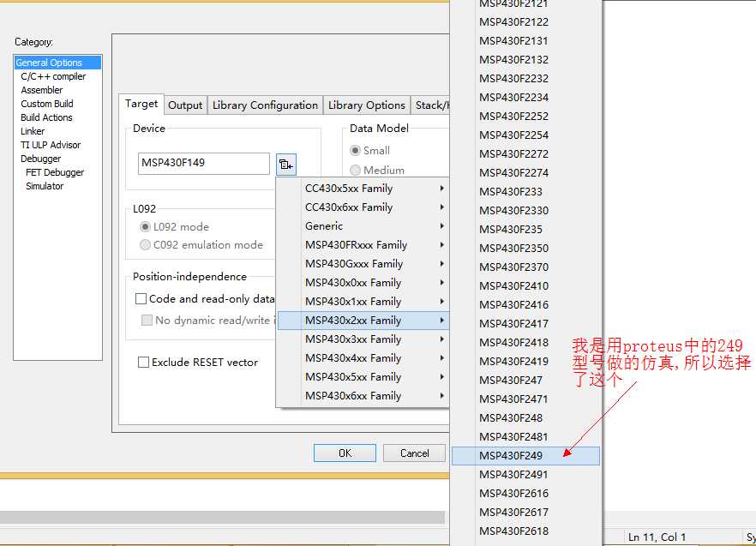Select L092 mode radio button
756x546 pixels.
pyautogui.click(x=145, y=226)
